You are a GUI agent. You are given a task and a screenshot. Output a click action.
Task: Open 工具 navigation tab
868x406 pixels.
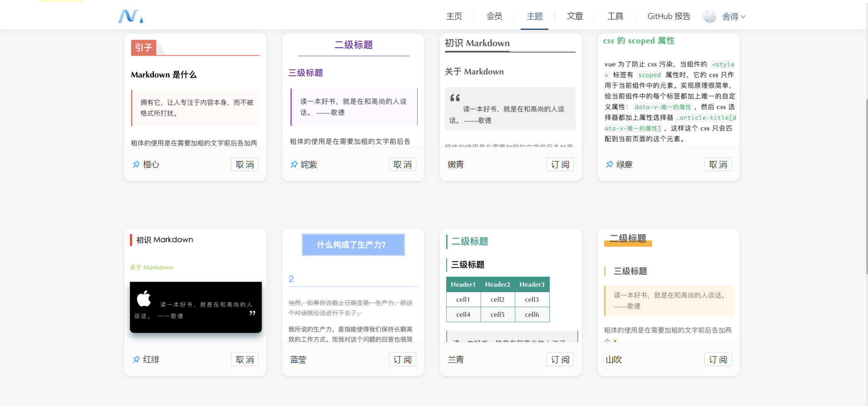click(x=615, y=16)
